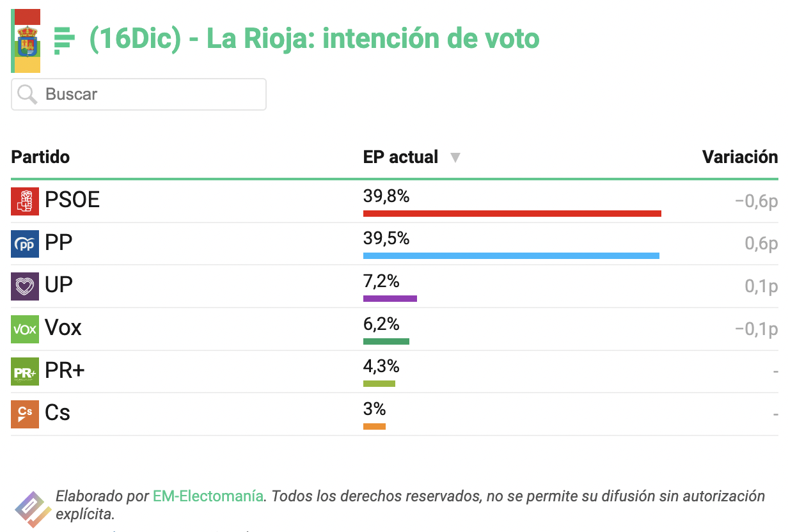This screenshot has height=532, width=788.
Task: Click the magnifying glass search icon
Action: [28, 95]
